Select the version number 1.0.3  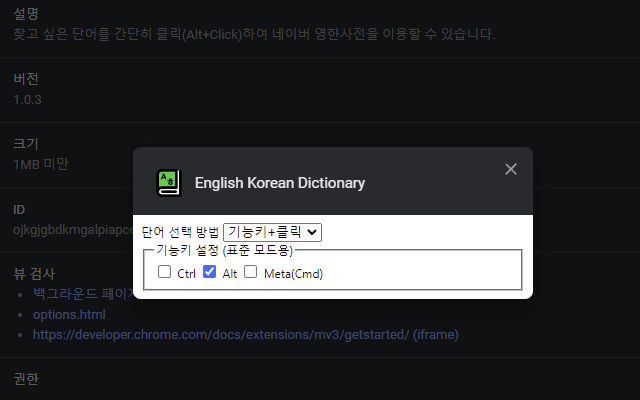(x=27, y=100)
